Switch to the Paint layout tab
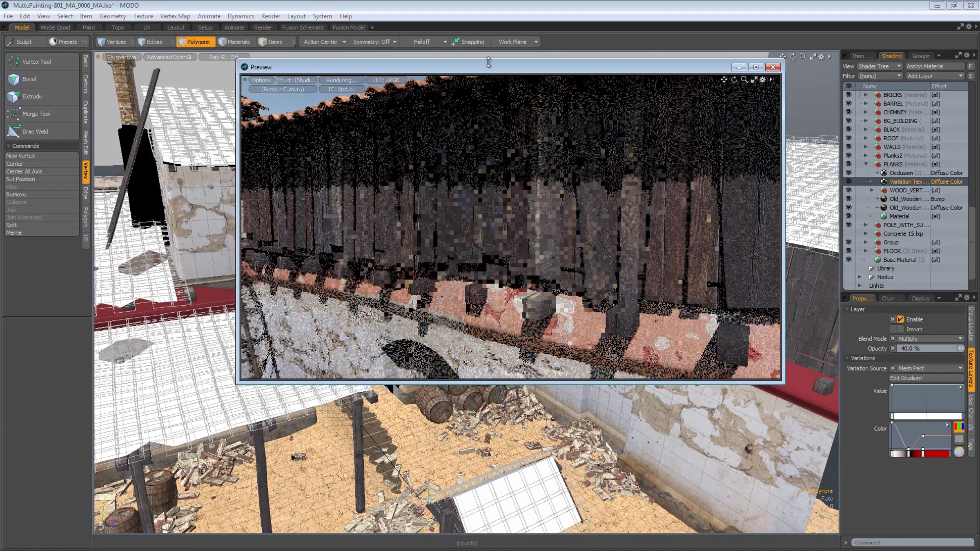 [x=89, y=27]
